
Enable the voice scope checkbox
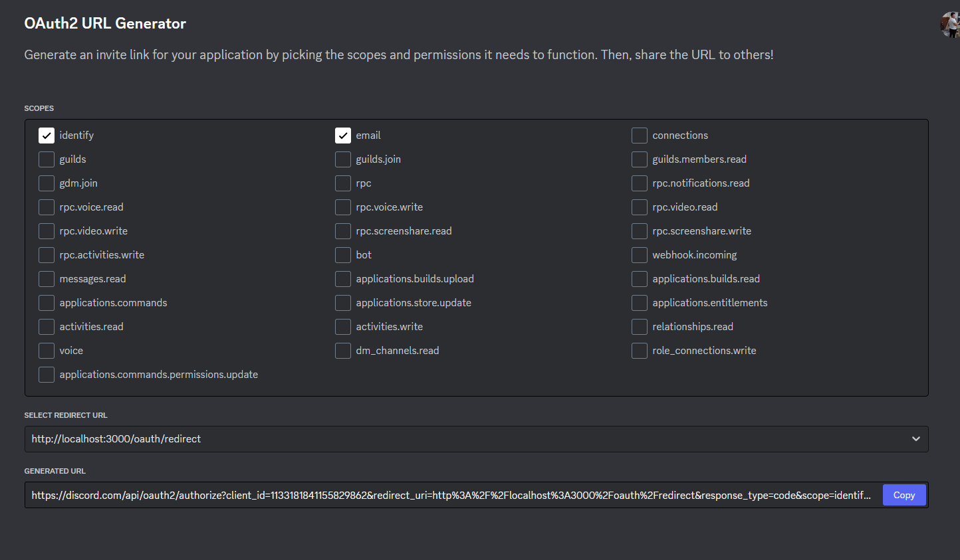(47, 351)
